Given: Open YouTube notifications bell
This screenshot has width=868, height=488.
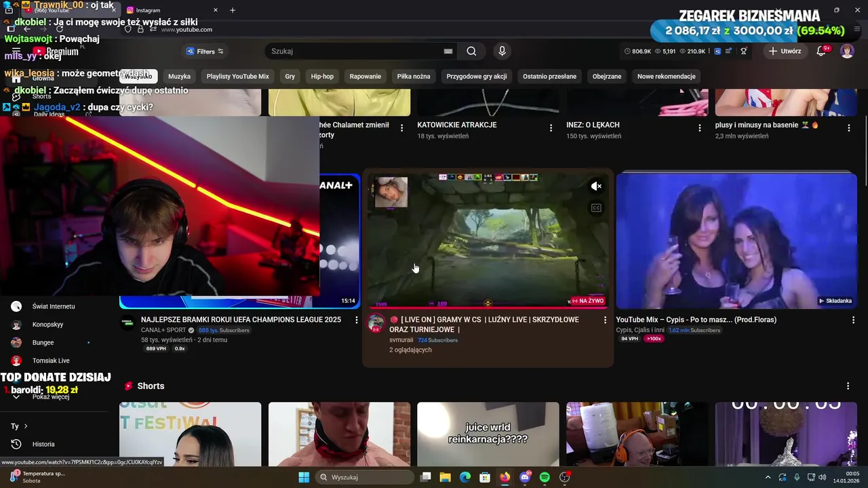Looking at the screenshot, I should 821,51.
